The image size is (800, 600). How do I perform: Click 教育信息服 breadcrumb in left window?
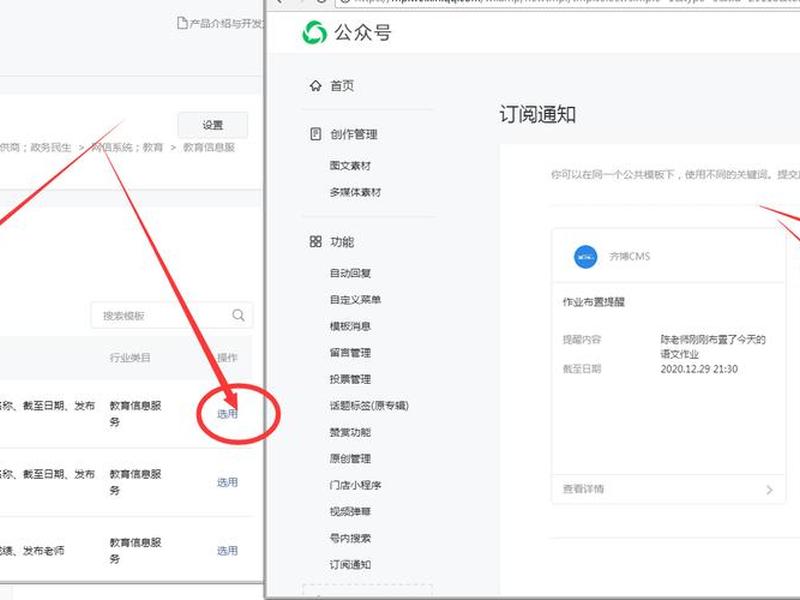[x=209, y=147]
